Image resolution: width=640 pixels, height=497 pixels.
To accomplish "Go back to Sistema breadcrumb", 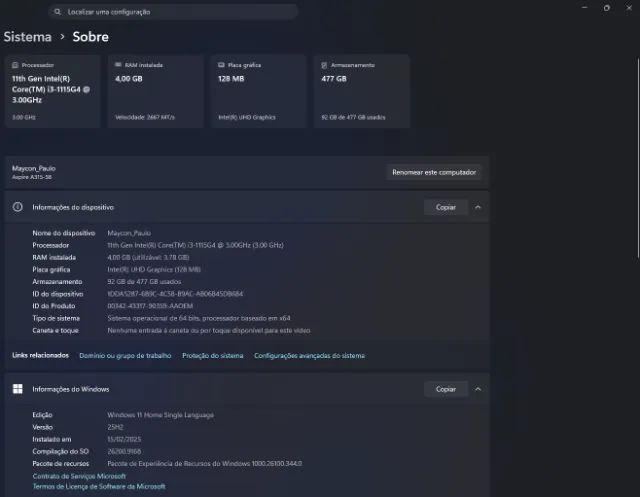I will [28, 37].
